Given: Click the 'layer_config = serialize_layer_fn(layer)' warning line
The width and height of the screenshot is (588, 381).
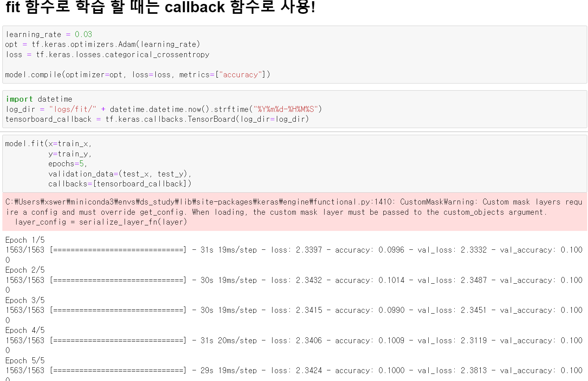Looking at the screenshot, I should click(x=101, y=222).
